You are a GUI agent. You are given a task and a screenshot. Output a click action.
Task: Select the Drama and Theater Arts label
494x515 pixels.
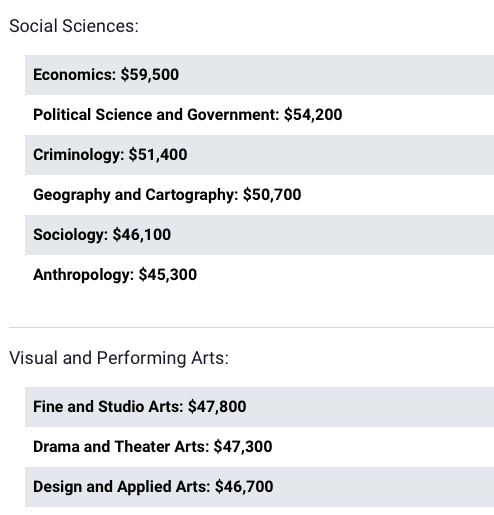[121, 447]
